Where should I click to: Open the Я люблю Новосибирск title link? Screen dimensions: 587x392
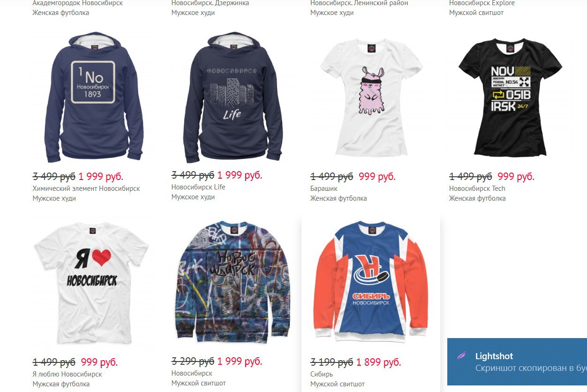[x=67, y=374]
